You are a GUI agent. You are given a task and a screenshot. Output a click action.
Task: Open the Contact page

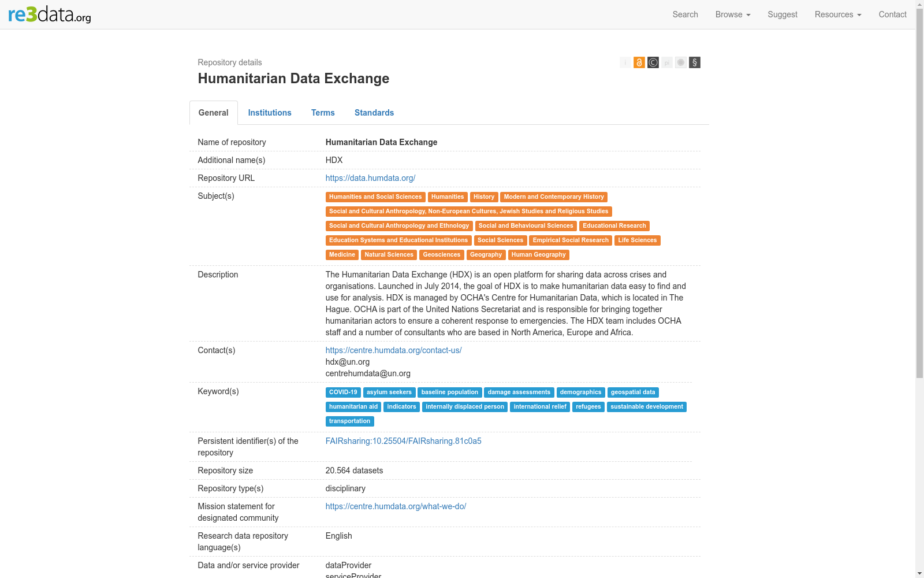[x=892, y=14]
